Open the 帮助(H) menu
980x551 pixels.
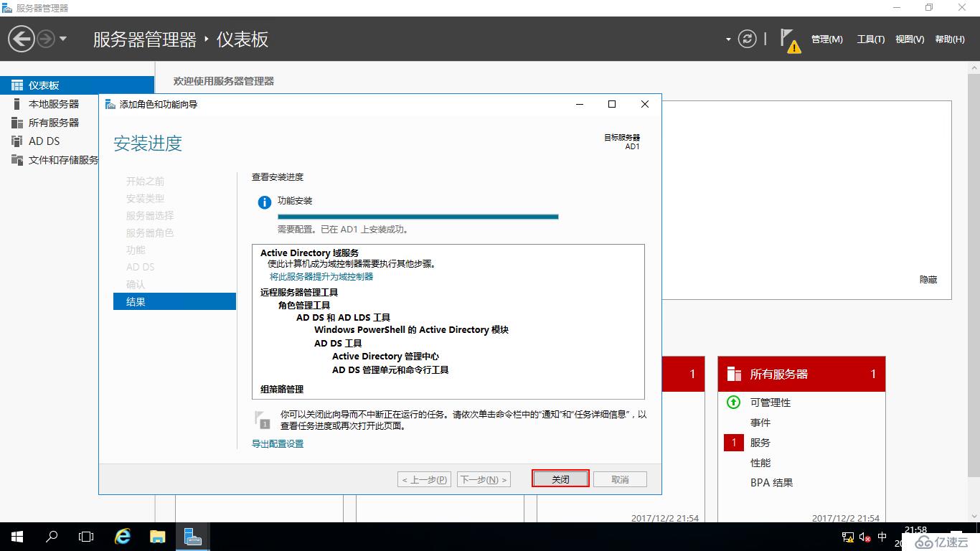[x=950, y=39]
